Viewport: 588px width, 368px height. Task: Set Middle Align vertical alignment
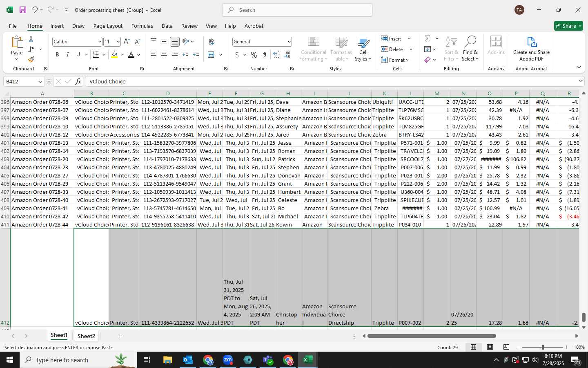pyautogui.click(x=164, y=41)
